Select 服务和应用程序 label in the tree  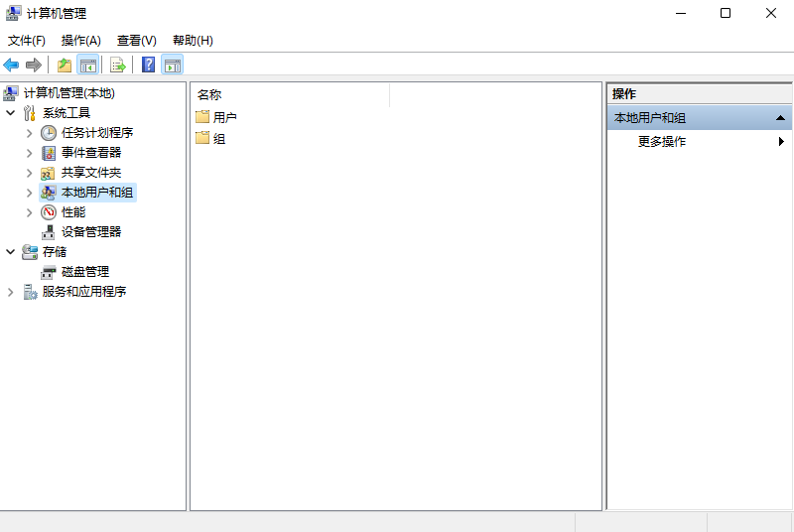click(84, 292)
